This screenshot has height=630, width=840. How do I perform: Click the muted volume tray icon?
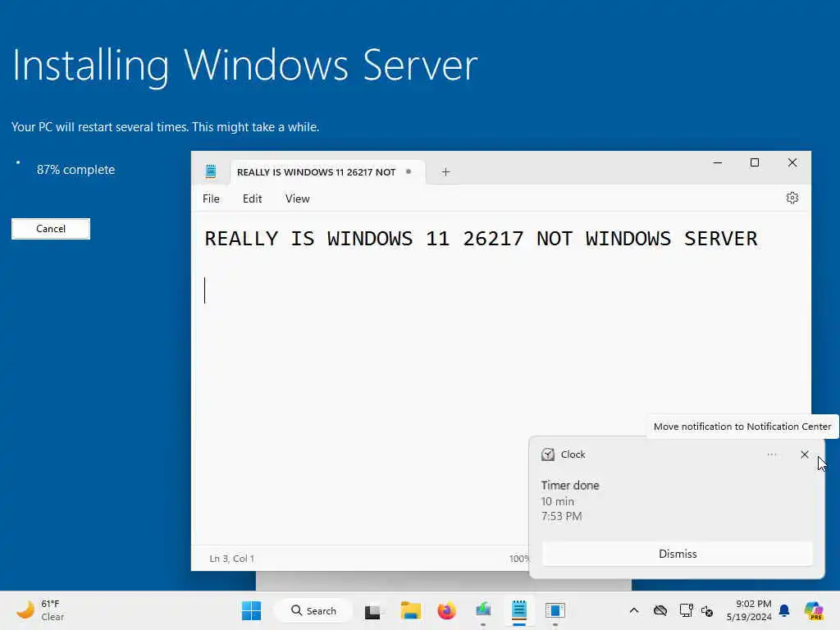point(707,610)
